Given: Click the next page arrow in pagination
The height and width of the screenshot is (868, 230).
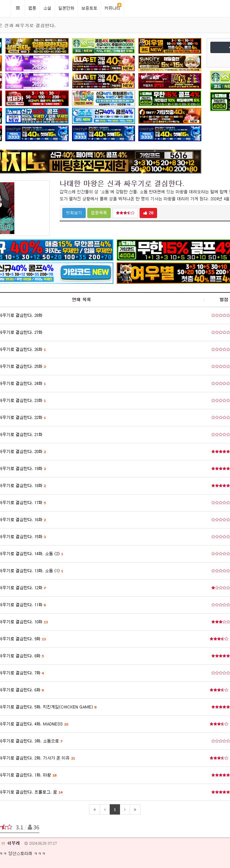Looking at the screenshot, I should [x=125, y=809].
